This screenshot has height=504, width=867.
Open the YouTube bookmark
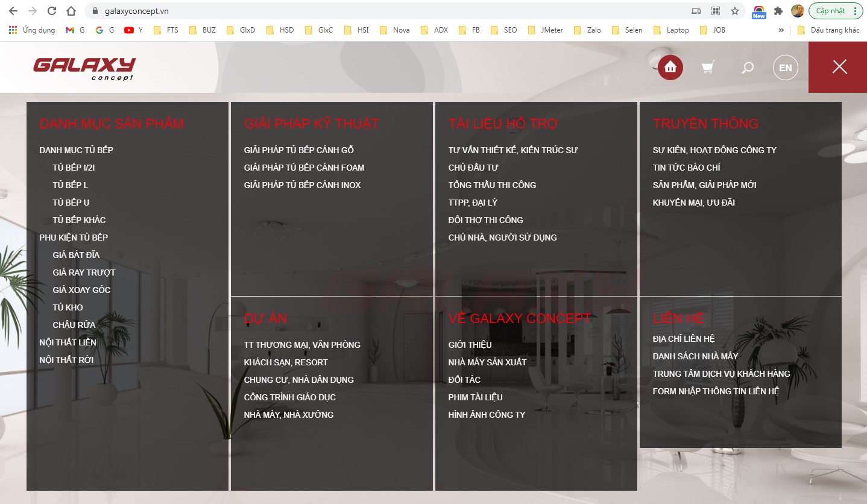coord(134,30)
